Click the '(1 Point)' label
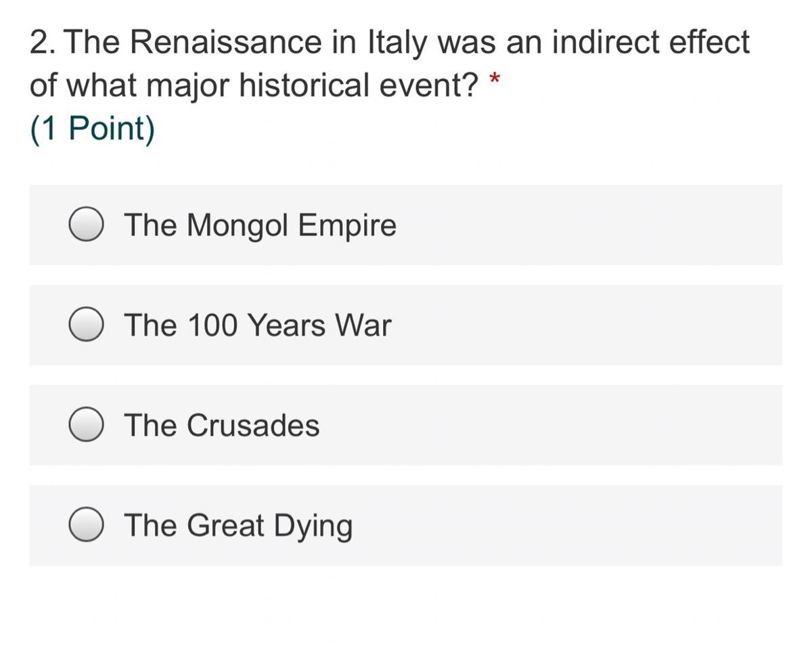This screenshot has width=812, height=655. coord(92,128)
